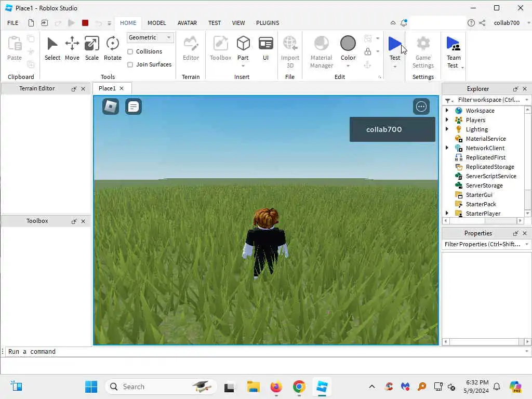The height and width of the screenshot is (399, 532).
Task: Click the collab700 account name at top right
Action: click(x=507, y=23)
